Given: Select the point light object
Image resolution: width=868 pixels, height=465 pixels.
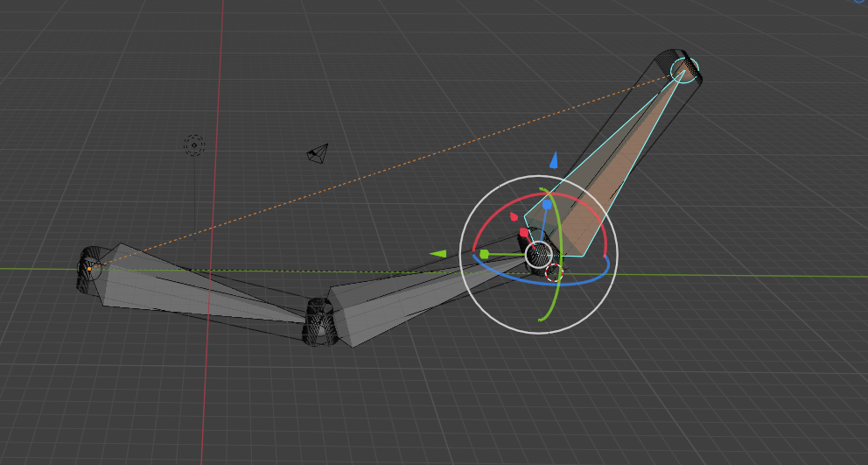Looking at the screenshot, I should [x=194, y=144].
